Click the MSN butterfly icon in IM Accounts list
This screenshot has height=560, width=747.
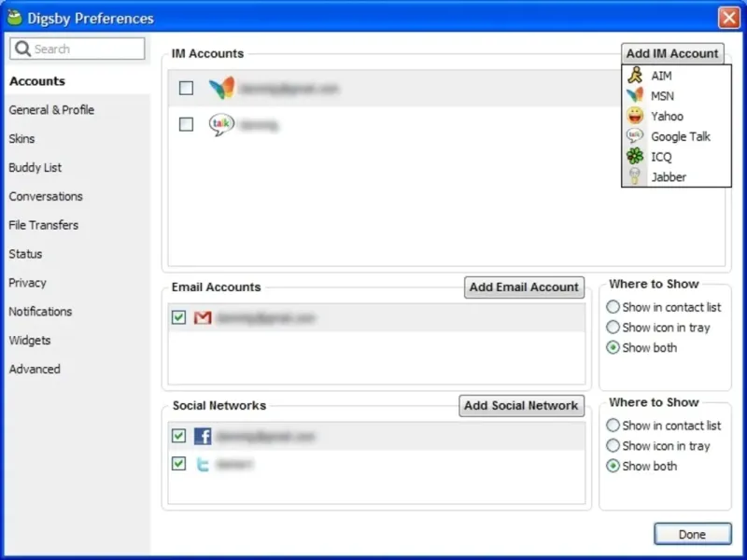point(222,88)
